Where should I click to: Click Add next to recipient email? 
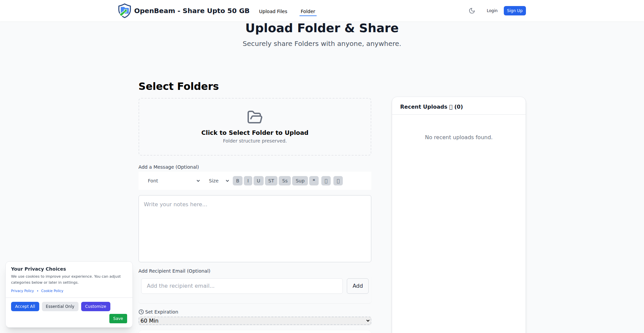coord(358,286)
